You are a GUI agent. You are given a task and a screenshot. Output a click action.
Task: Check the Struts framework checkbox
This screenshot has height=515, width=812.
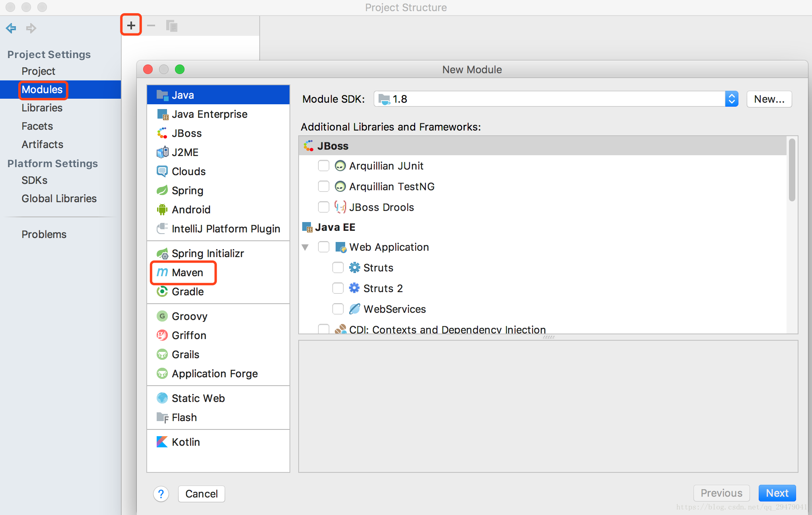pyautogui.click(x=338, y=267)
